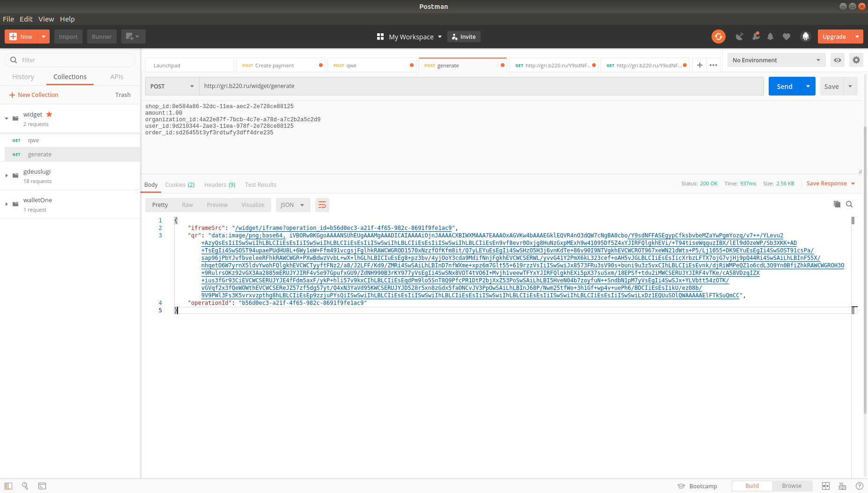Expand the gdeuslugi collection
Screen dimensions: 868x493
click(x=7, y=176)
